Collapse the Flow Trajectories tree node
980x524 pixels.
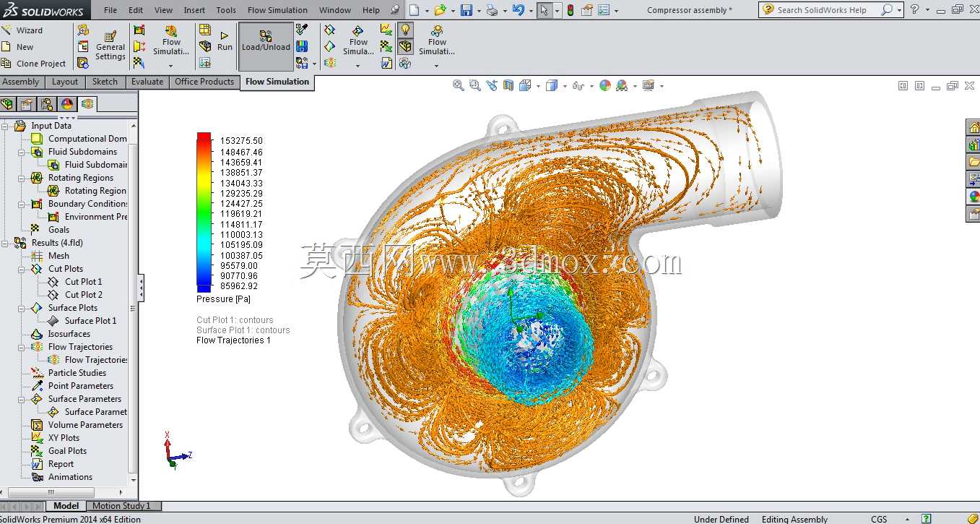(22, 347)
